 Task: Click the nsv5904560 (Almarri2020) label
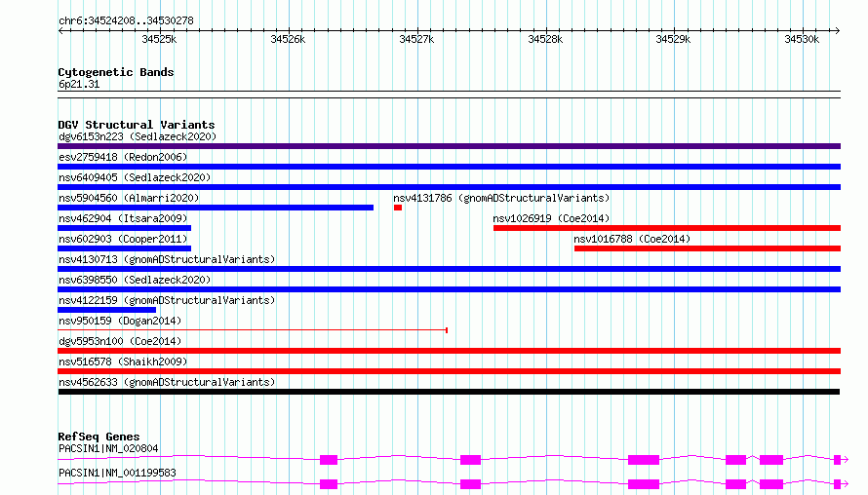coord(129,198)
